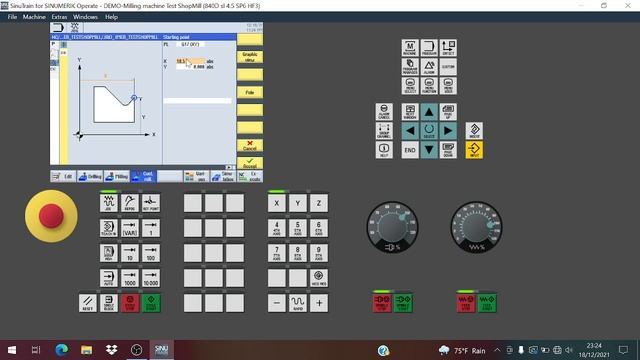Click the Select key in cursor block
The image size is (640, 360).
[x=429, y=131]
